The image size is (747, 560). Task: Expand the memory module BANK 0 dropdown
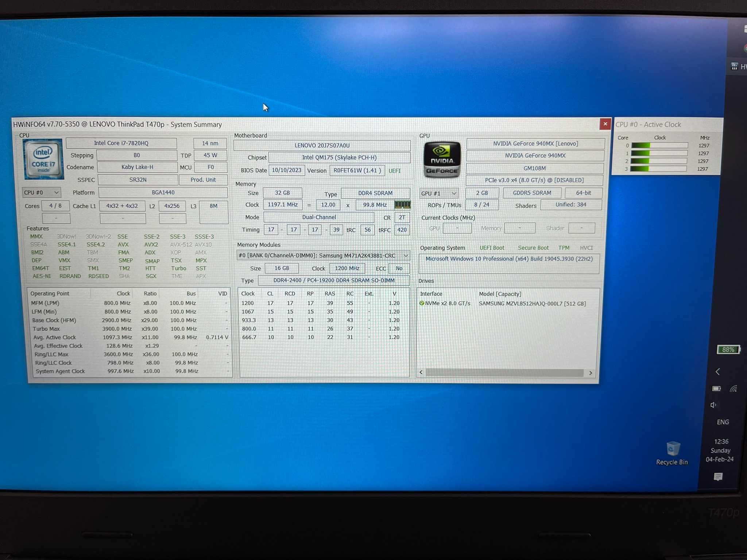pos(323,256)
